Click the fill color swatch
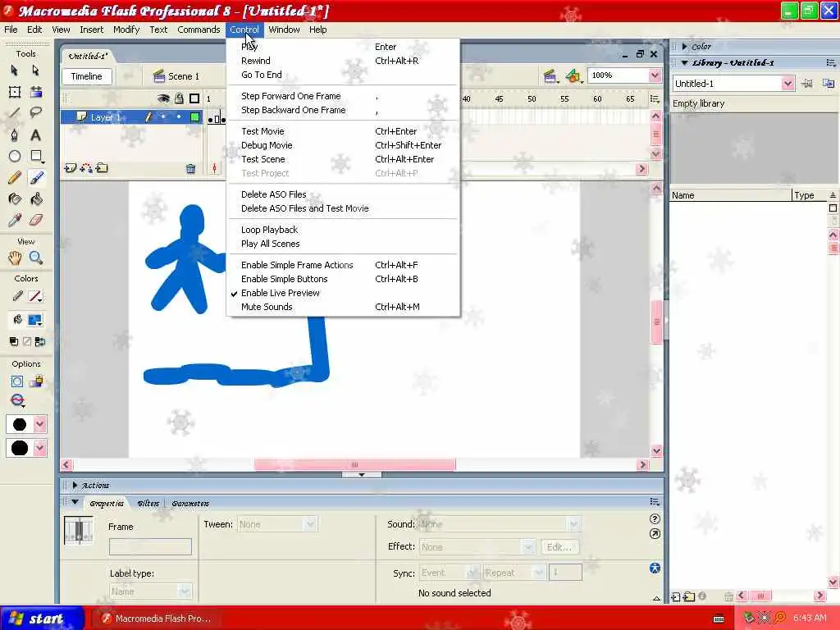This screenshot has height=630, width=840. tap(35, 320)
